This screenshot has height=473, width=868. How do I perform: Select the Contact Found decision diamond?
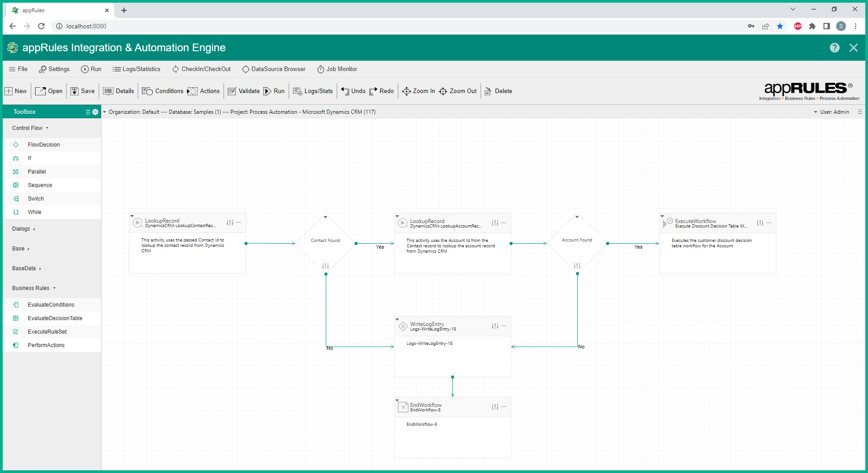[326, 243]
